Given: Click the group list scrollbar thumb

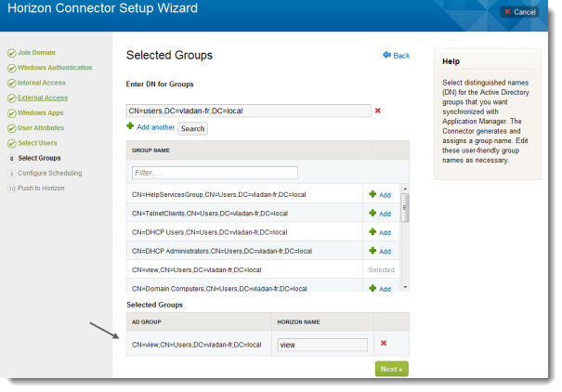Looking at the screenshot, I should [x=405, y=208].
